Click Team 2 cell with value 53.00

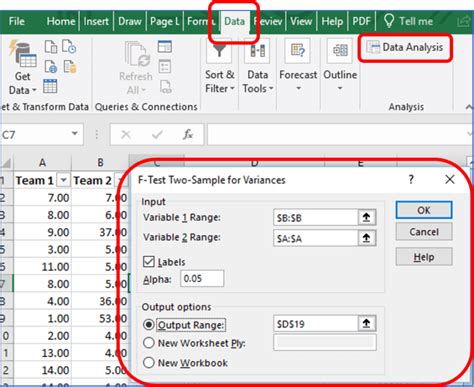coord(100,318)
